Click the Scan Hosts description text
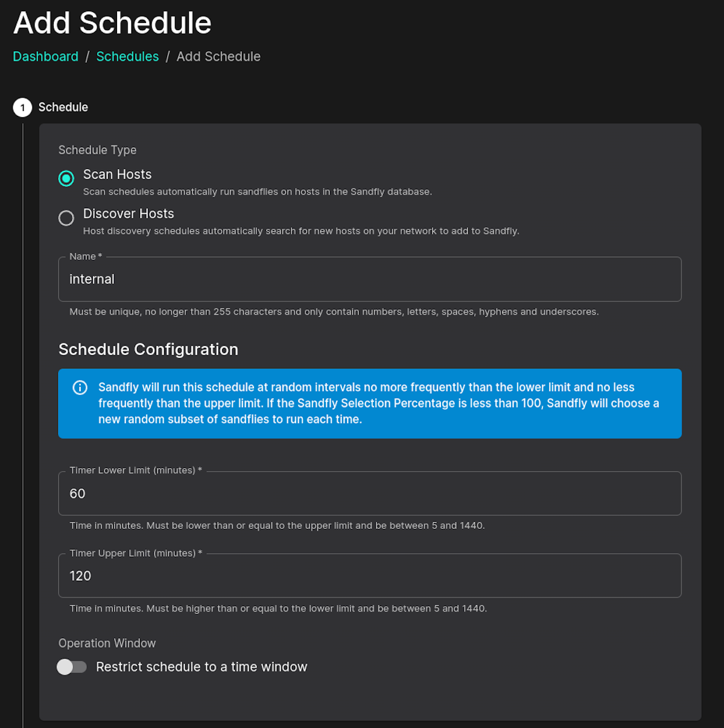 pyautogui.click(x=258, y=191)
